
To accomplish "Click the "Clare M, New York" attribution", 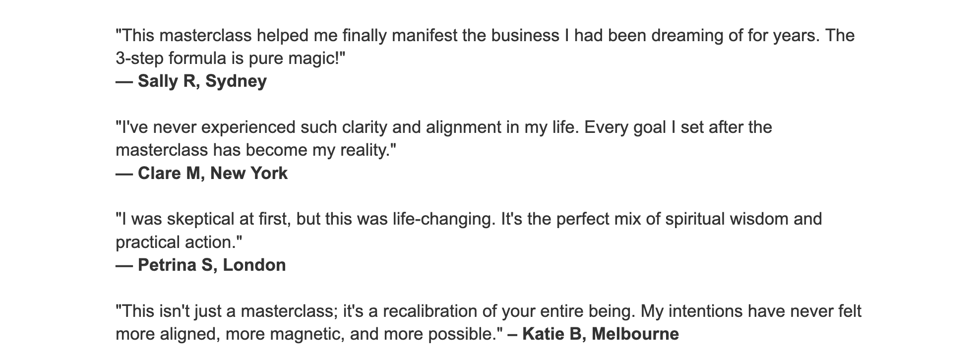I will click(x=212, y=173).
